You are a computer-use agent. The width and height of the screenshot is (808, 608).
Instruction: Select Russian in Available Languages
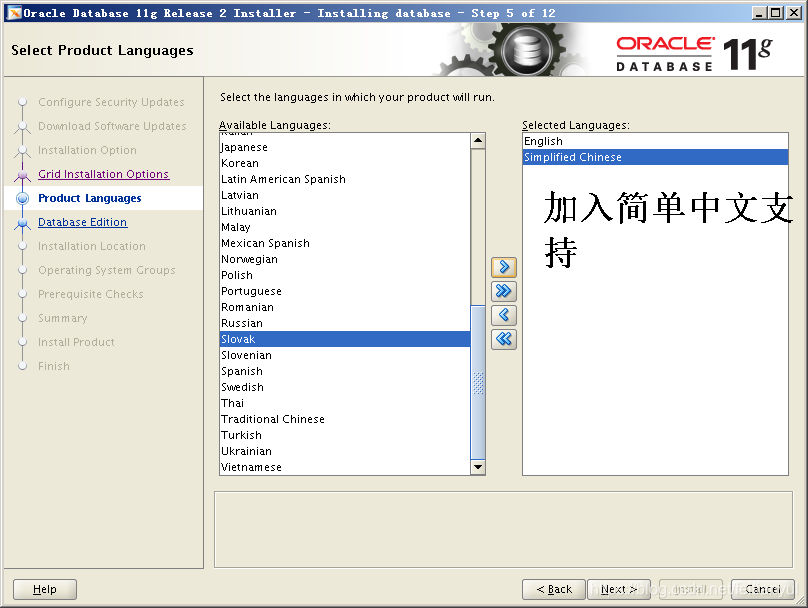(345, 323)
